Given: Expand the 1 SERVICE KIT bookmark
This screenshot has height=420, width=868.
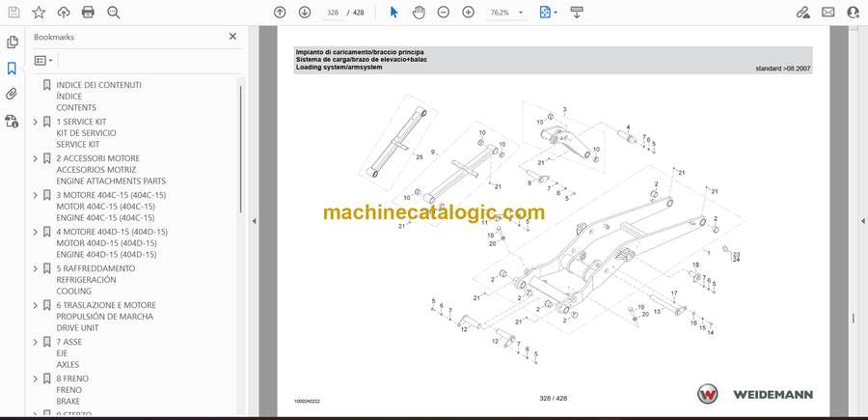Looking at the screenshot, I should coord(36,122).
